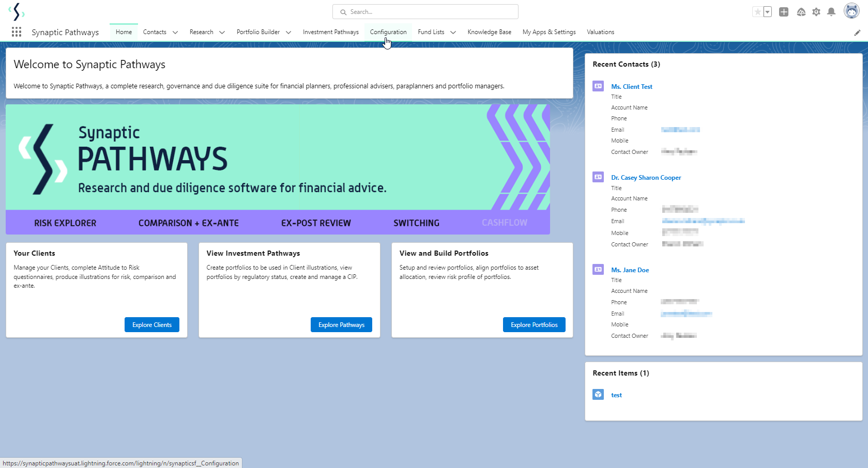Screen dimensions: 868x468
Task: Click the Synaptic Pathways app name
Action: click(x=65, y=32)
